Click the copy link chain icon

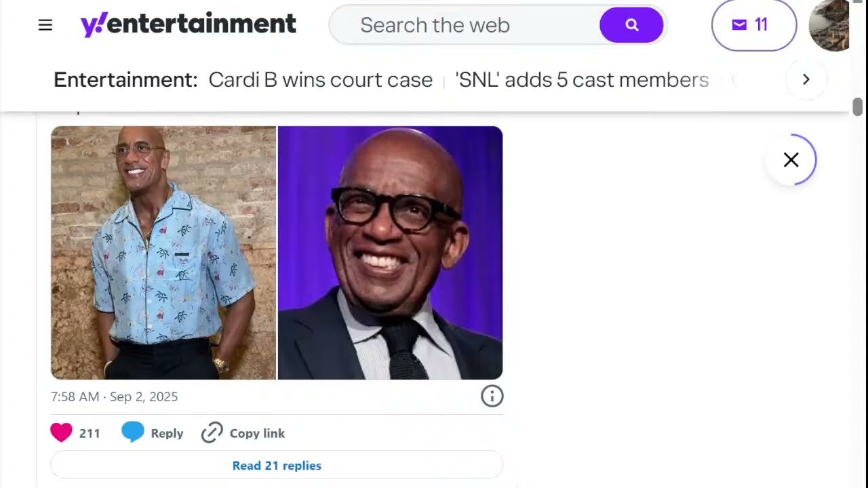[212, 432]
